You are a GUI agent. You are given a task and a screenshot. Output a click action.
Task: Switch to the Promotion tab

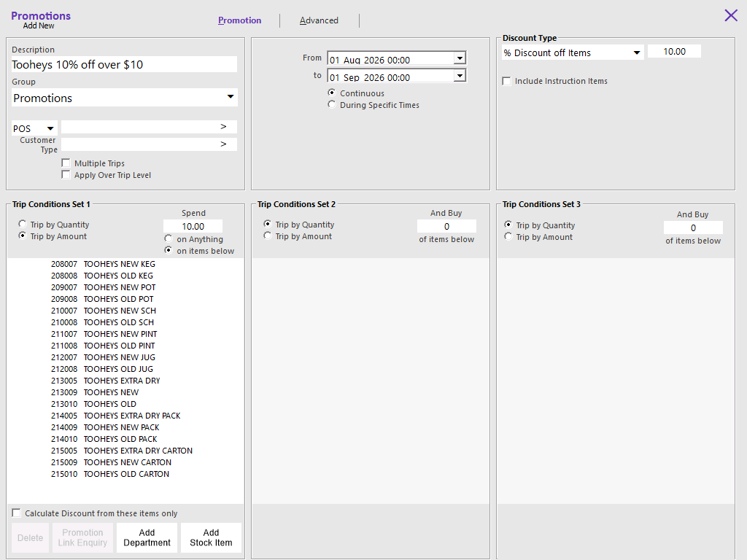click(239, 20)
